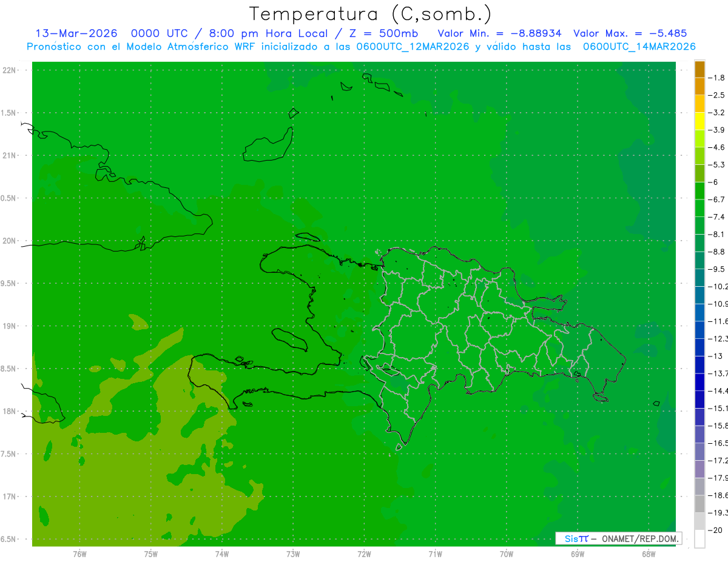Image resolution: width=728 pixels, height=562 pixels.
Task: Click the dark orange swatch above -1.8
Action: point(699,69)
